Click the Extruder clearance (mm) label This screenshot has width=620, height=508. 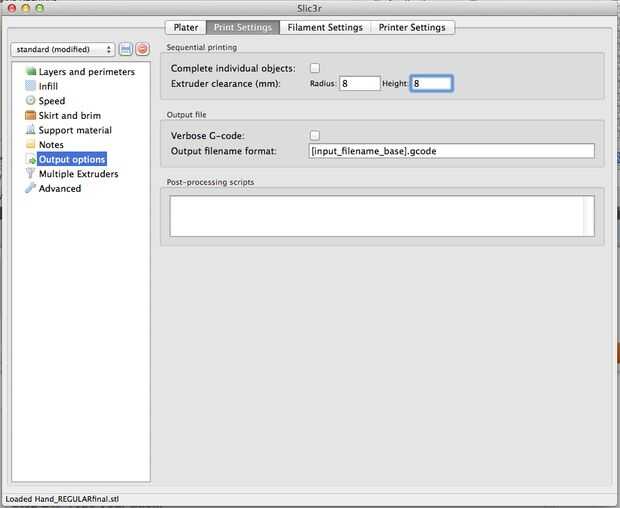pos(225,84)
